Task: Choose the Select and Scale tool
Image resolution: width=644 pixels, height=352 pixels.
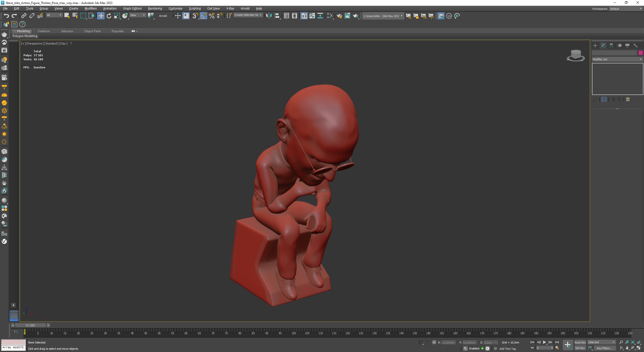Action: pyautogui.click(x=117, y=16)
